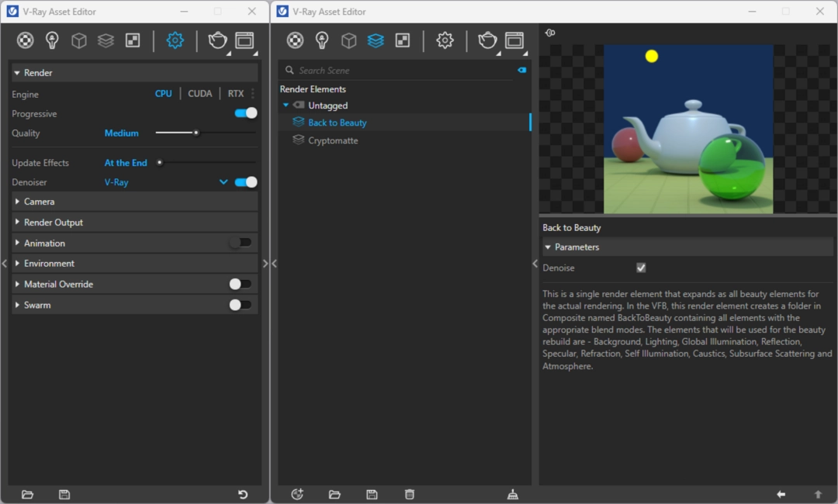Click the Quality slider handle
838x504 pixels.
coord(196,133)
